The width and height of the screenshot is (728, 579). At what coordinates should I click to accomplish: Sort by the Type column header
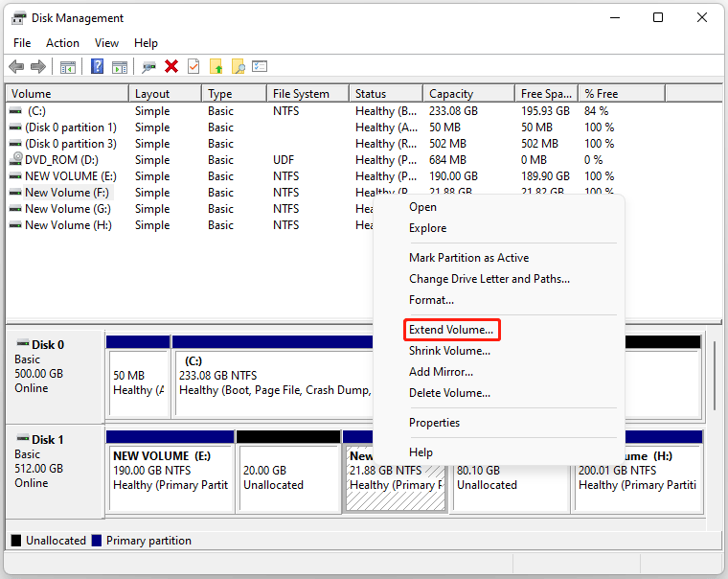pyautogui.click(x=235, y=93)
